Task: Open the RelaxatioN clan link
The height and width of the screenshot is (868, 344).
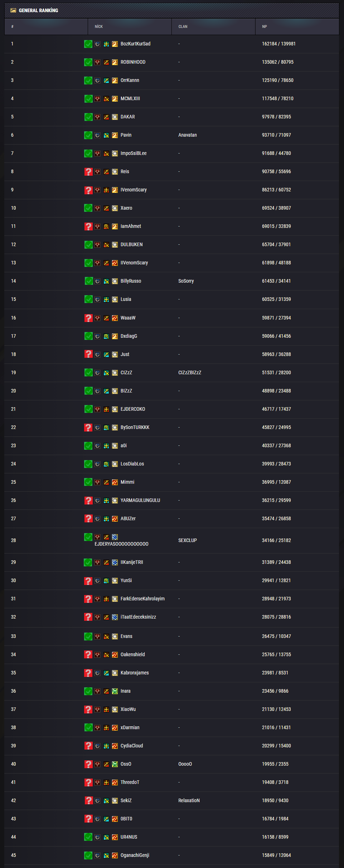Action: point(189,800)
